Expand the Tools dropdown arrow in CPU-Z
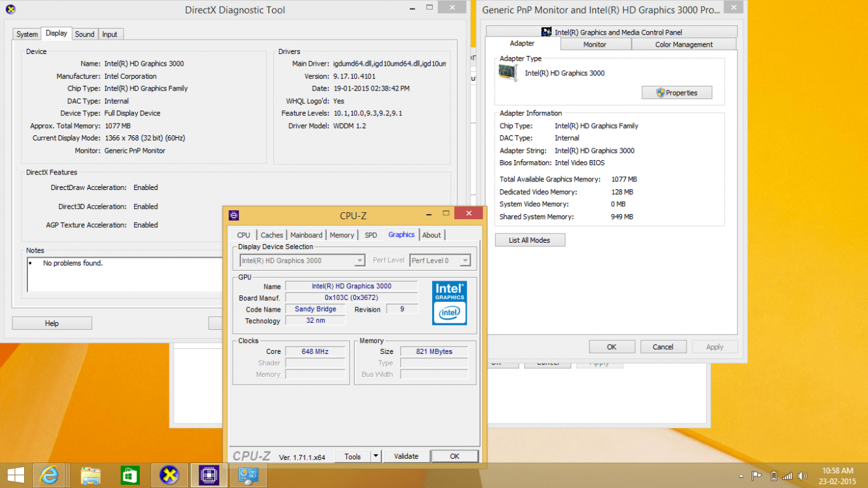This screenshot has width=868, height=488. (375, 456)
